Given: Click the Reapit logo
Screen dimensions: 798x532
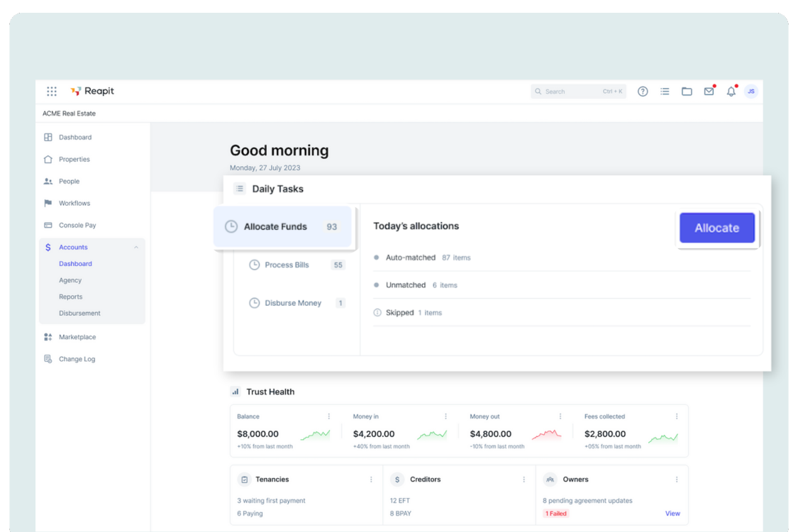Looking at the screenshot, I should 92,91.
